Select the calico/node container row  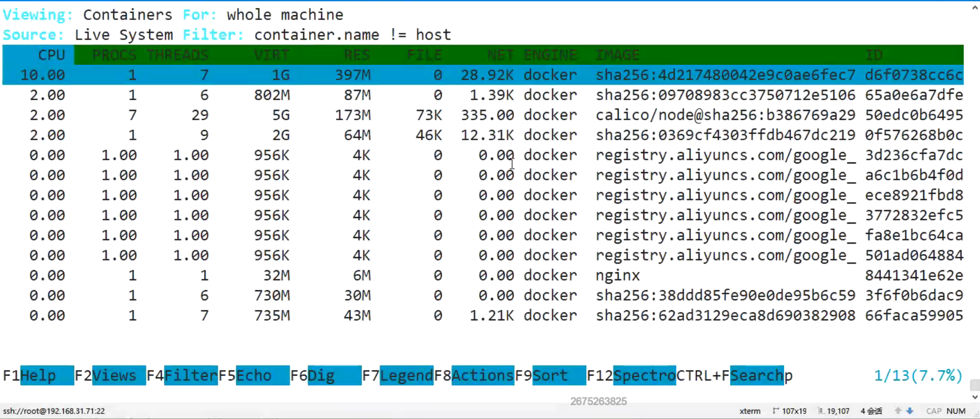click(x=483, y=115)
